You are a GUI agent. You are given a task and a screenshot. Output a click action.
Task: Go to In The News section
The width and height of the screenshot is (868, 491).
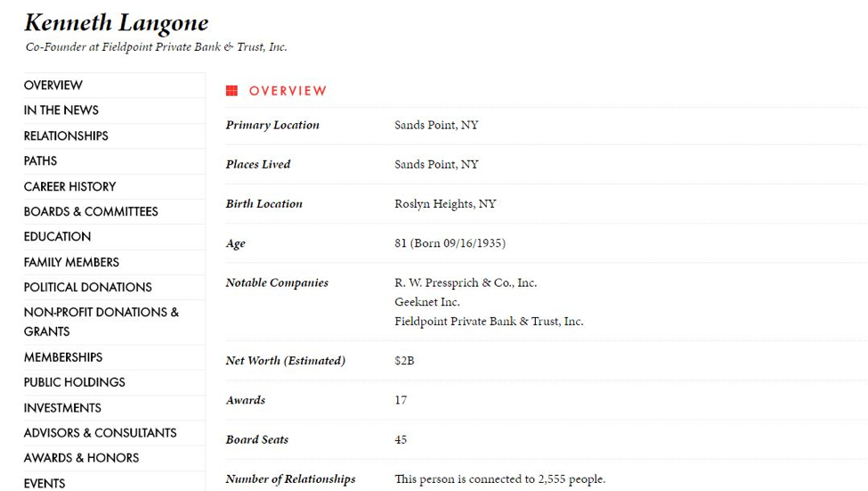tap(61, 110)
